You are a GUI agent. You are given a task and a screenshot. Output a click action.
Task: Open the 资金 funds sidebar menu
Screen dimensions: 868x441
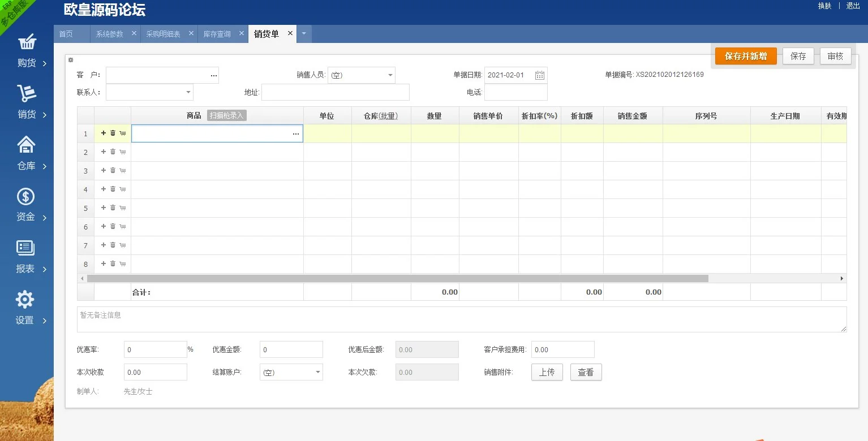pos(27,206)
